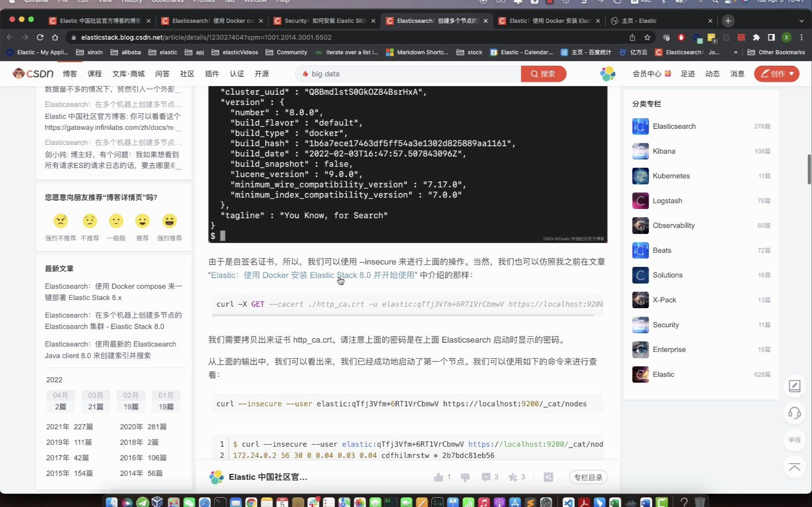The image size is (812, 507).
Task: Open the 课程 menu item
Action: coord(95,74)
